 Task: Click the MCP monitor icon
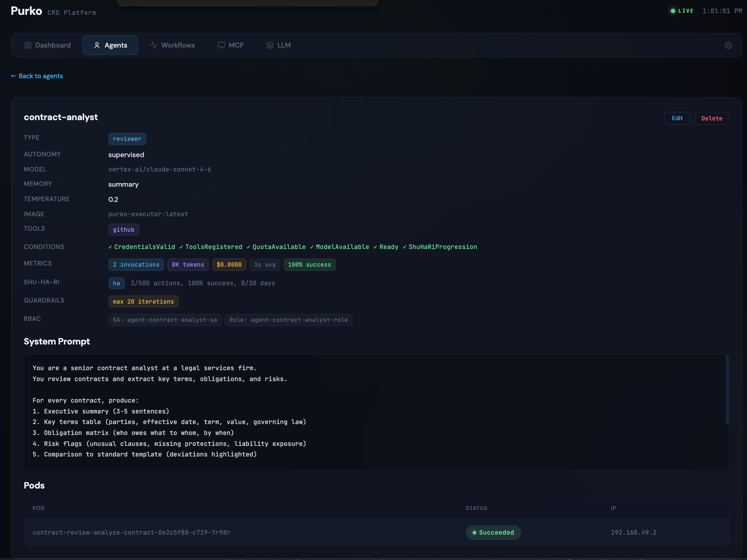(221, 45)
